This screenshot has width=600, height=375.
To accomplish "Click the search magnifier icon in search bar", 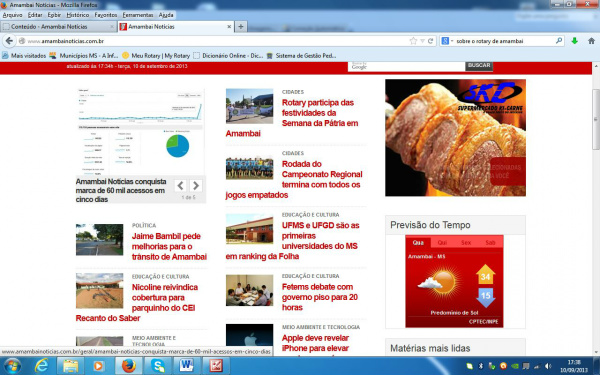I will pos(559,41).
